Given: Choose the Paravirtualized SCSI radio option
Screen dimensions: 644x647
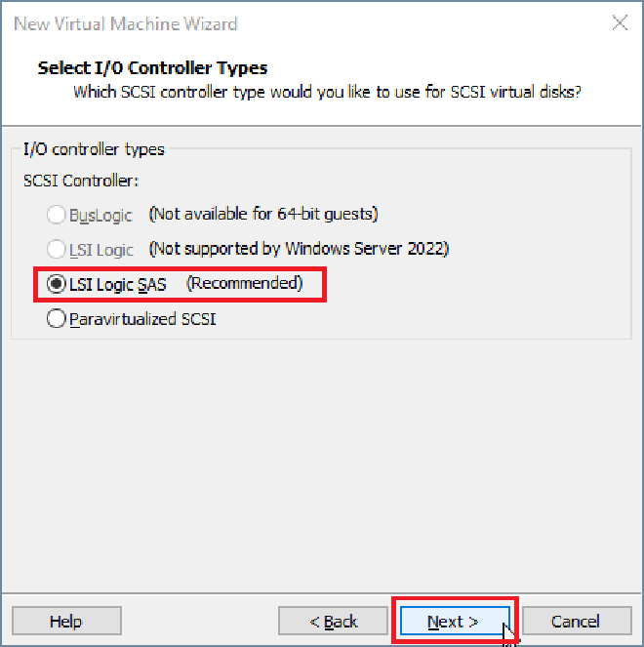Looking at the screenshot, I should pos(57,319).
